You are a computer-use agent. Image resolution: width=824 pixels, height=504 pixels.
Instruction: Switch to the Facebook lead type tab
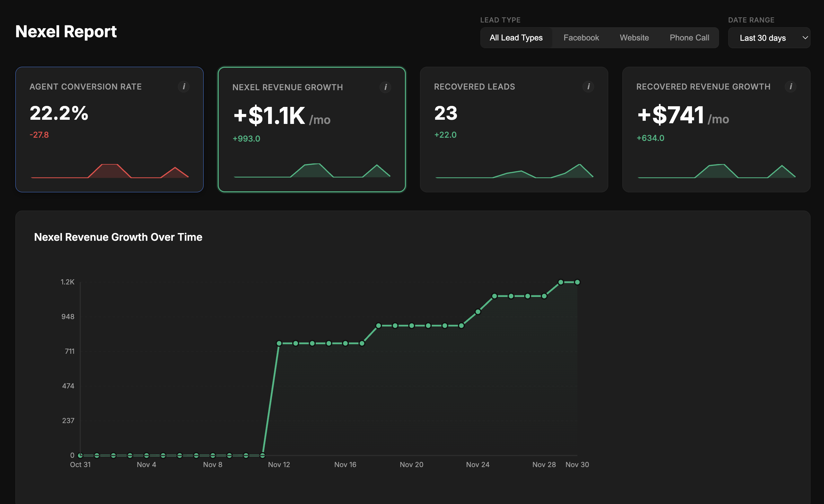581,38
